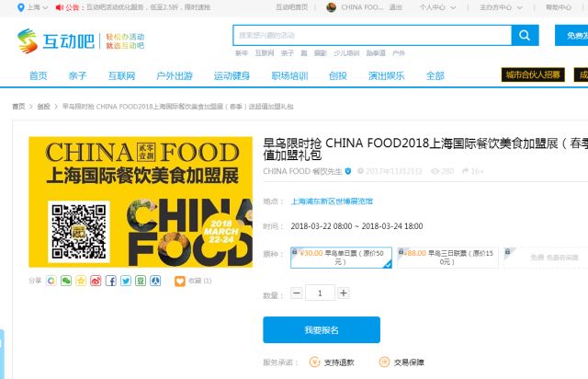This screenshot has width=588, height=379.
Task: Select the ¥88.00 早鸟三日联票 ticket
Action: pyautogui.click(x=447, y=258)
